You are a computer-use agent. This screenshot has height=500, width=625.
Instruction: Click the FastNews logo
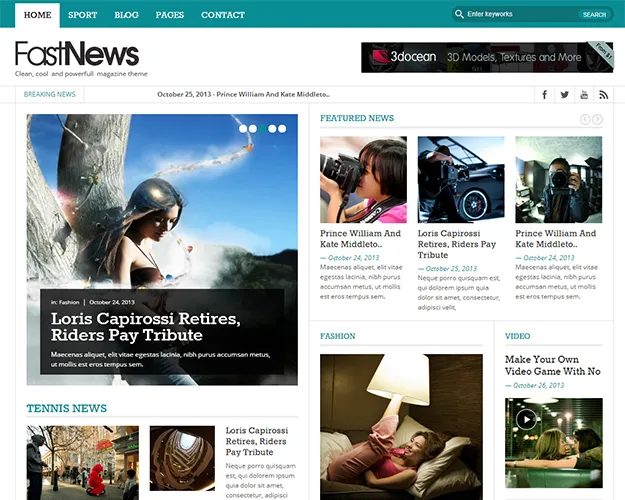click(77, 54)
